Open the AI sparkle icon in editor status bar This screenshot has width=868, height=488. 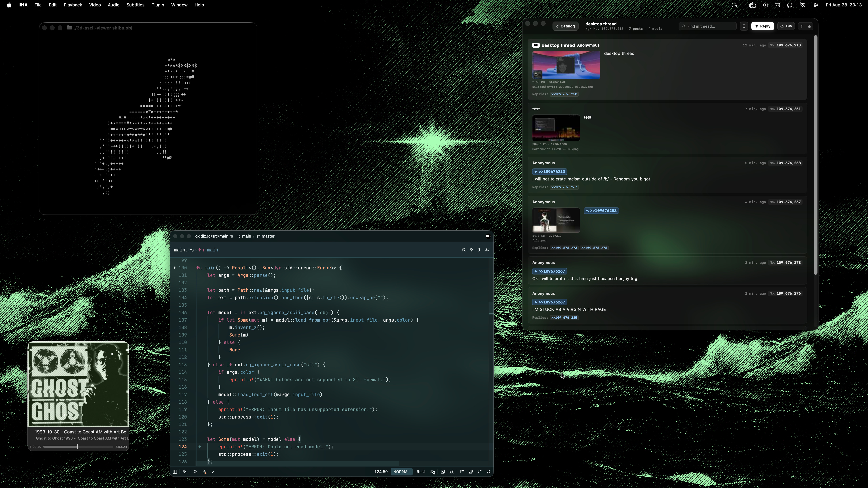(185, 472)
